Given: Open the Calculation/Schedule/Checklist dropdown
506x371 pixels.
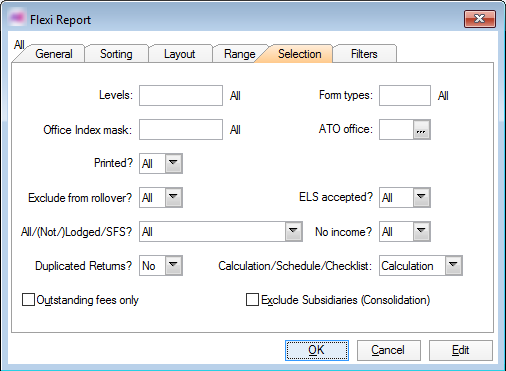Looking at the screenshot, I should [x=454, y=265].
